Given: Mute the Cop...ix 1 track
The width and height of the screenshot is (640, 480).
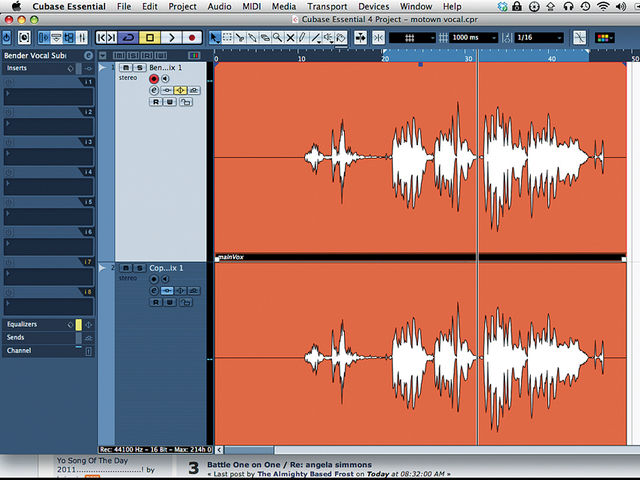Looking at the screenshot, I should (x=126, y=268).
